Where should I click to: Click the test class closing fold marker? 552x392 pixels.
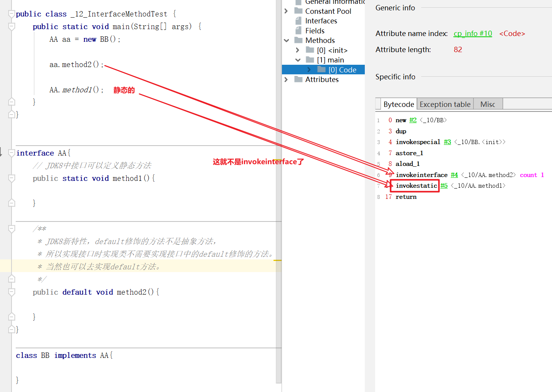[12, 114]
